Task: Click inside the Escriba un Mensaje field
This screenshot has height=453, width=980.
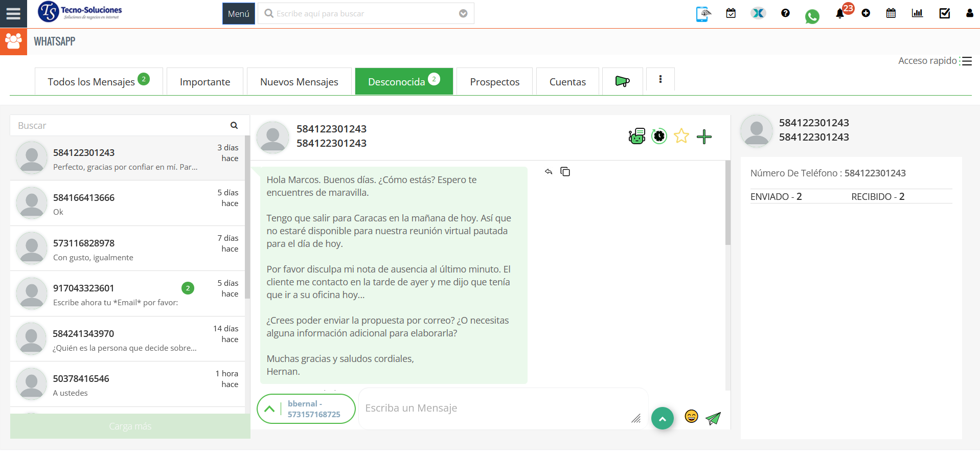Action: 496,409
